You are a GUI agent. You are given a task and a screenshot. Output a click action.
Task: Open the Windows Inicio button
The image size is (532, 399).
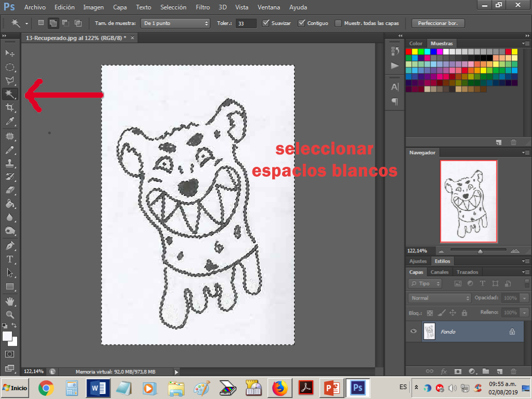click(15, 388)
